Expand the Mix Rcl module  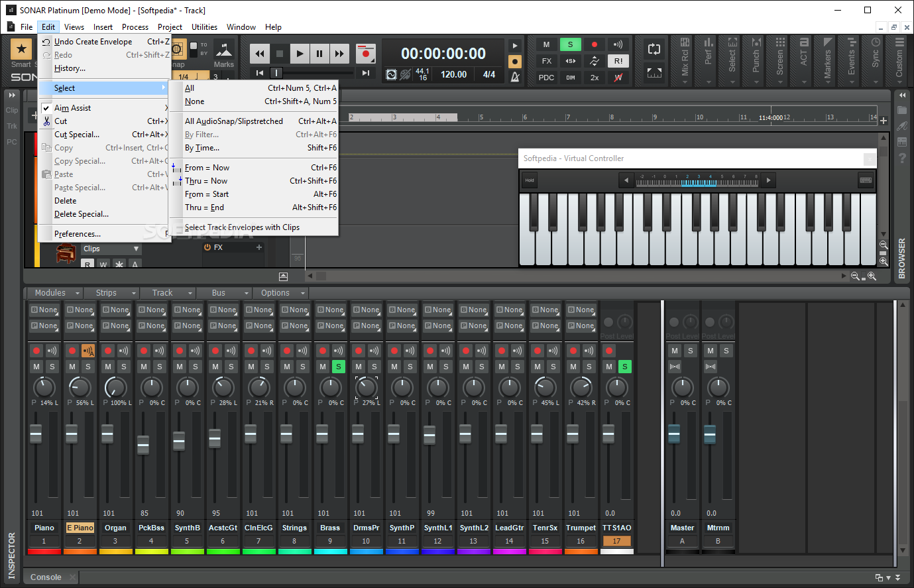point(684,61)
